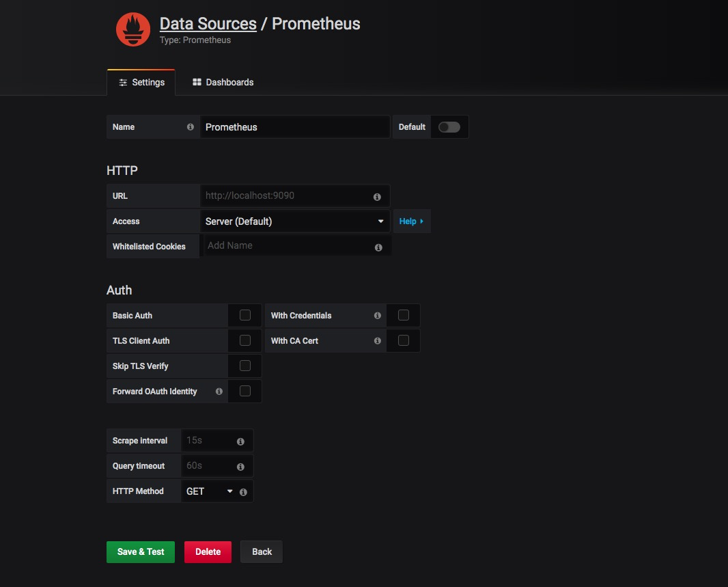This screenshot has width=728, height=587.
Task: Enable the TLS Client Auth checkbox
Action: point(245,340)
